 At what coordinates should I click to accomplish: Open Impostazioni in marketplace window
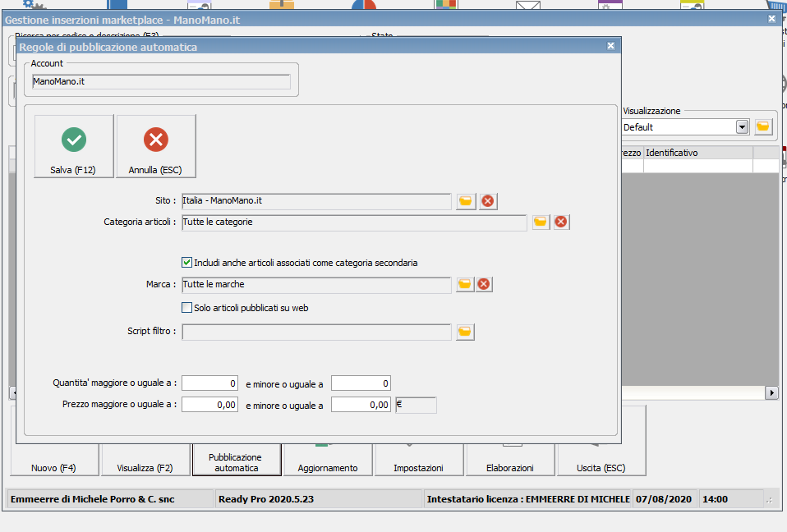[419, 460]
